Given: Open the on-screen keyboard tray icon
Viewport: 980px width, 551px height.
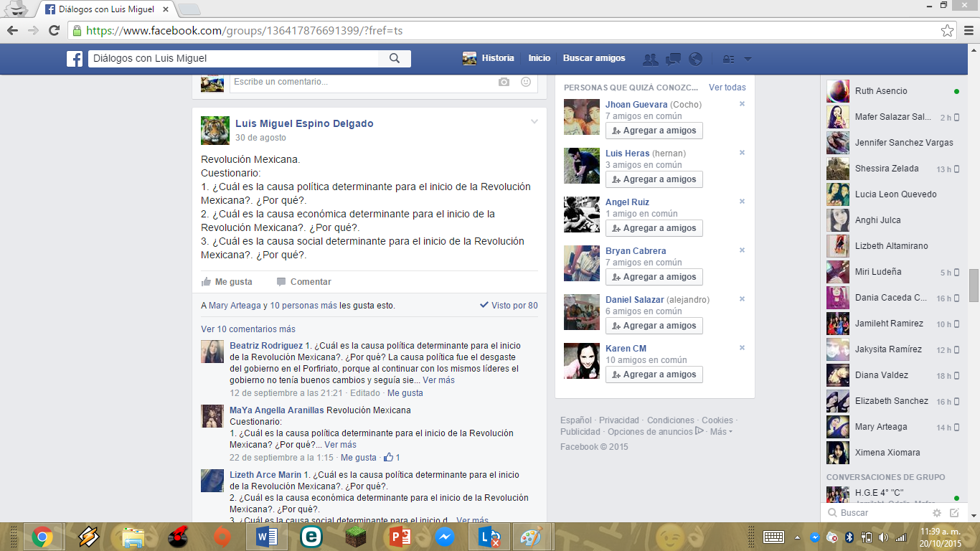Looking at the screenshot, I should tap(773, 537).
